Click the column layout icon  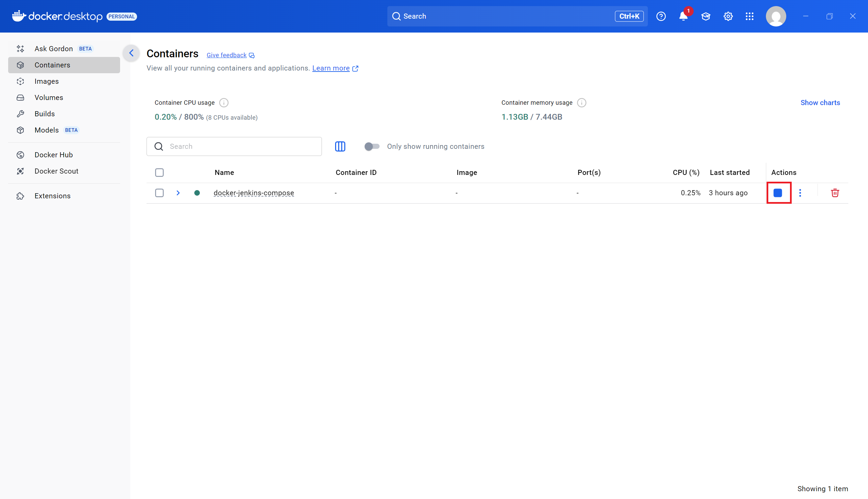coord(340,146)
